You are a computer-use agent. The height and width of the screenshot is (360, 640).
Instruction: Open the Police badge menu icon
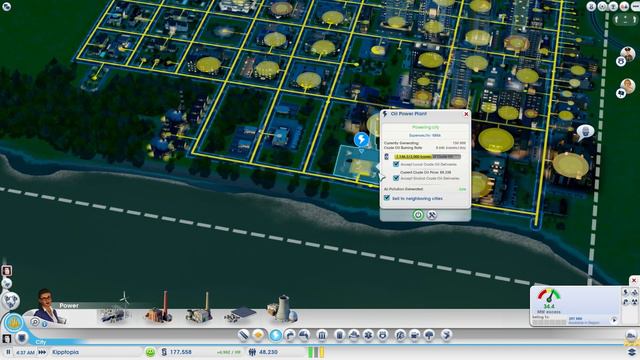pos(383,336)
